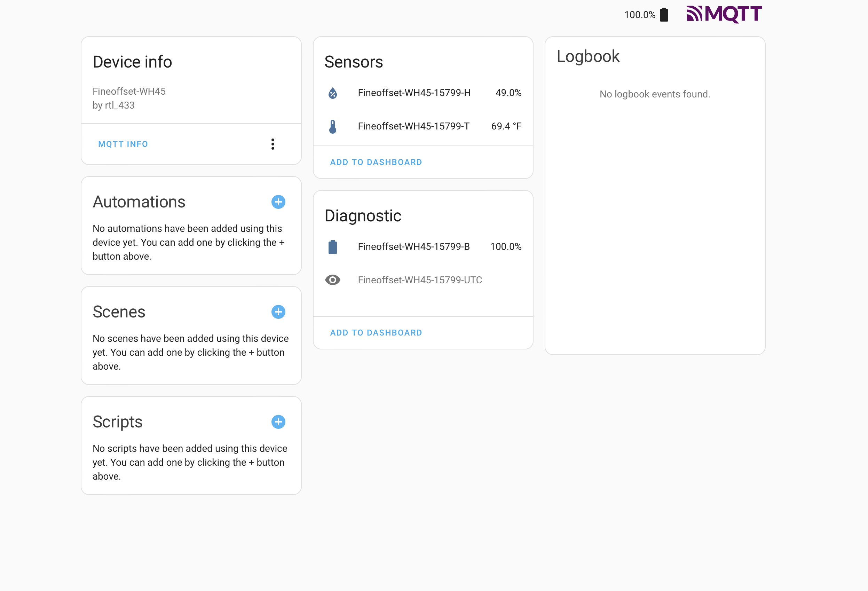Select the thermometer icon next to WH45-15799-T
The width and height of the screenshot is (868, 591).
333,126
